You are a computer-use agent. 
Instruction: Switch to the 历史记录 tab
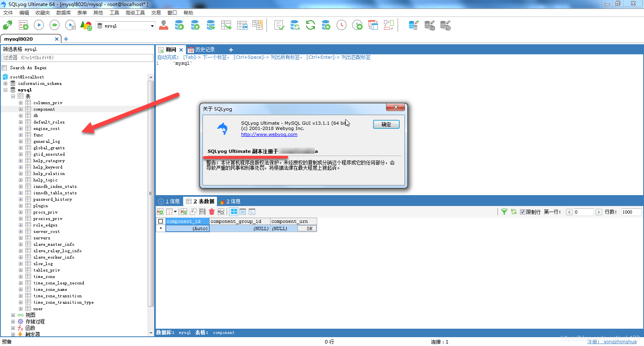coord(201,50)
